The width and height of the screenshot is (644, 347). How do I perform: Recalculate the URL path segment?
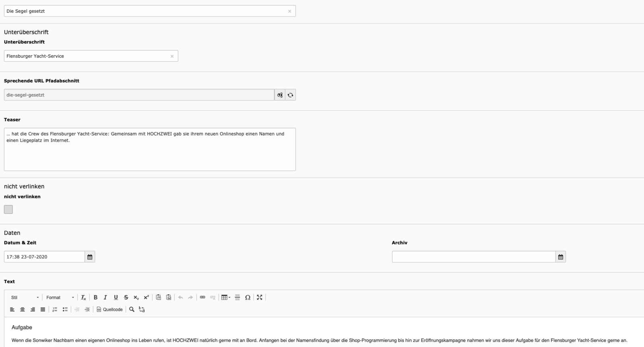290,95
